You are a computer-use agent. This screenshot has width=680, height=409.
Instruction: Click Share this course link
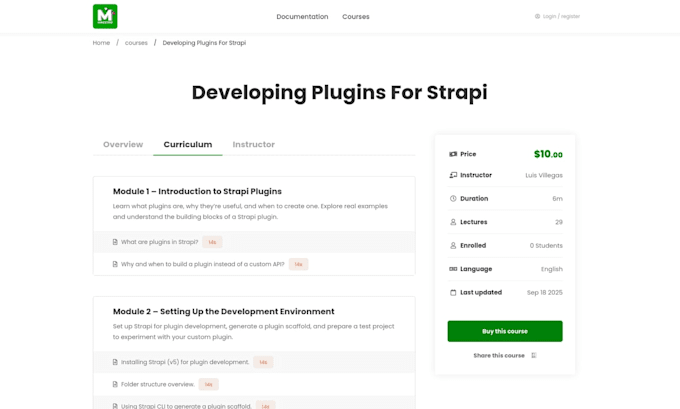coord(499,355)
